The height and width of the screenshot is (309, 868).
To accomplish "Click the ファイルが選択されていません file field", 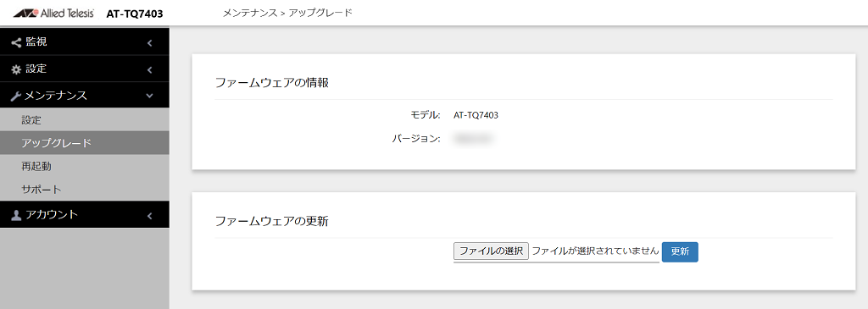I will point(595,251).
